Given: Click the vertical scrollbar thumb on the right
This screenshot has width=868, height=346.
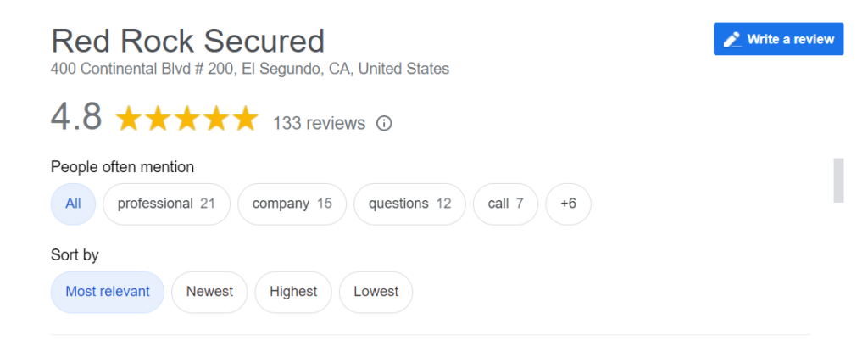Looking at the screenshot, I should pyautogui.click(x=838, y=180).
